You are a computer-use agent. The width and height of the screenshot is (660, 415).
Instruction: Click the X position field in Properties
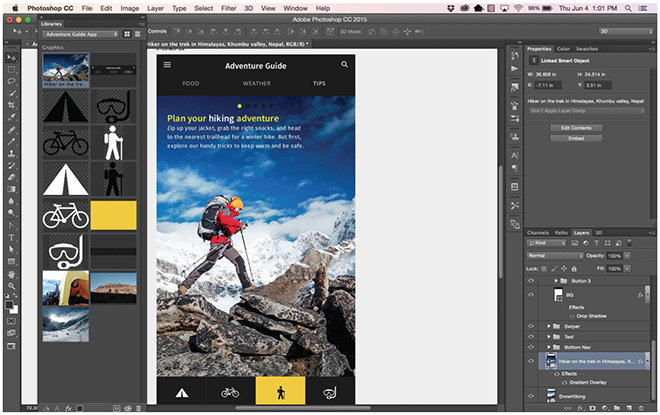click(548, 85)
